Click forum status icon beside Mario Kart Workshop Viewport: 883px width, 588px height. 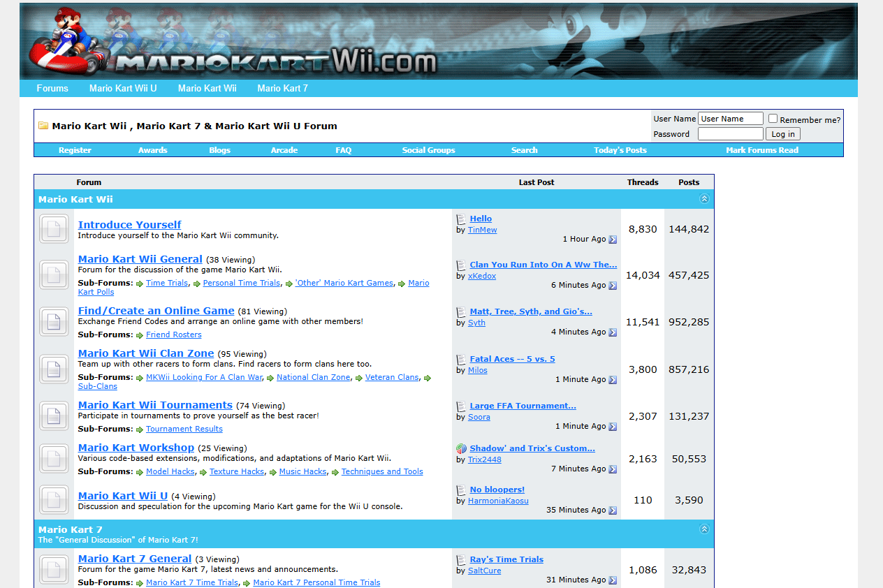[x=54, y=459]
